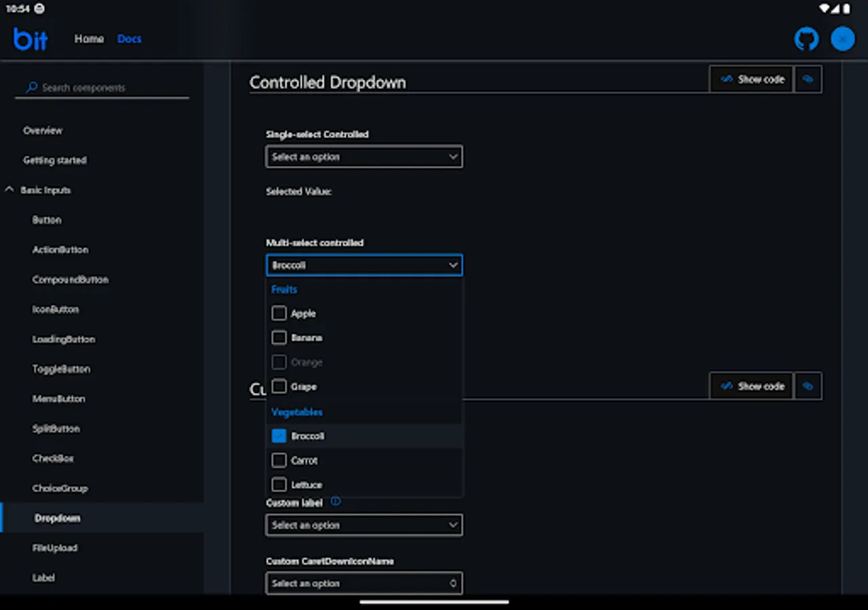Open the Single-select Controlled dropdown
Screen dimensions: 868x610
[x=364, y=157]
